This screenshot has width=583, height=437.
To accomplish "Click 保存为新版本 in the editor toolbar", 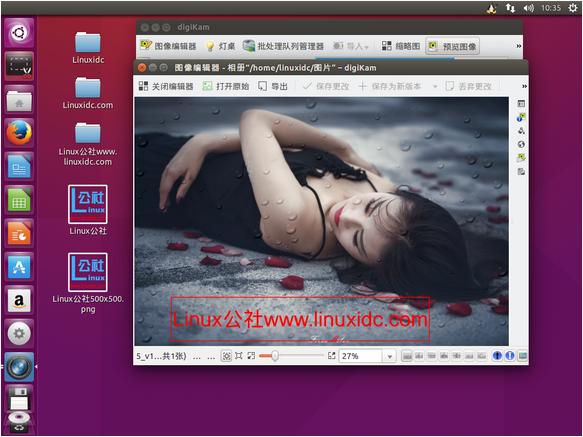I will 389,86.
